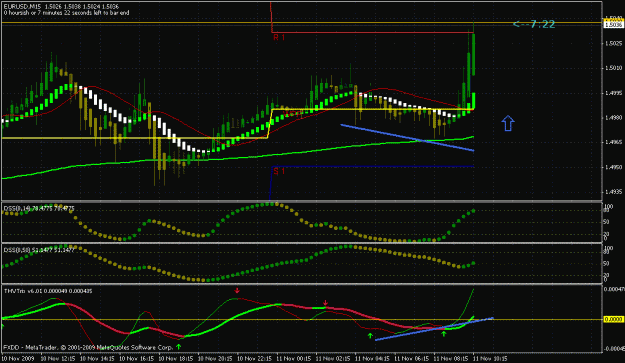
Task: Click the 1.4995 price axis label
Action: click(x=613, y=93)
